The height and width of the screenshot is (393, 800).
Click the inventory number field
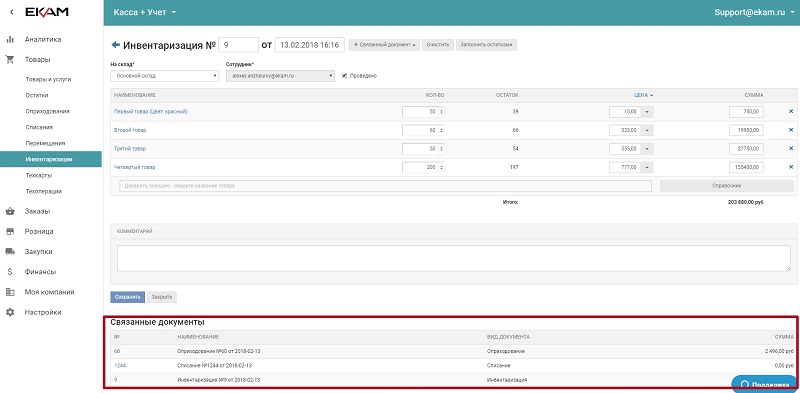238,45
